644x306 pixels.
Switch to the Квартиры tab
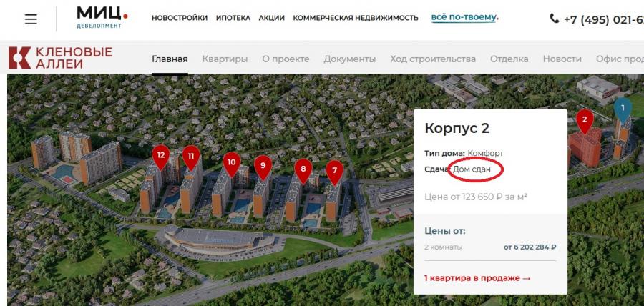[x=225, y=59]
